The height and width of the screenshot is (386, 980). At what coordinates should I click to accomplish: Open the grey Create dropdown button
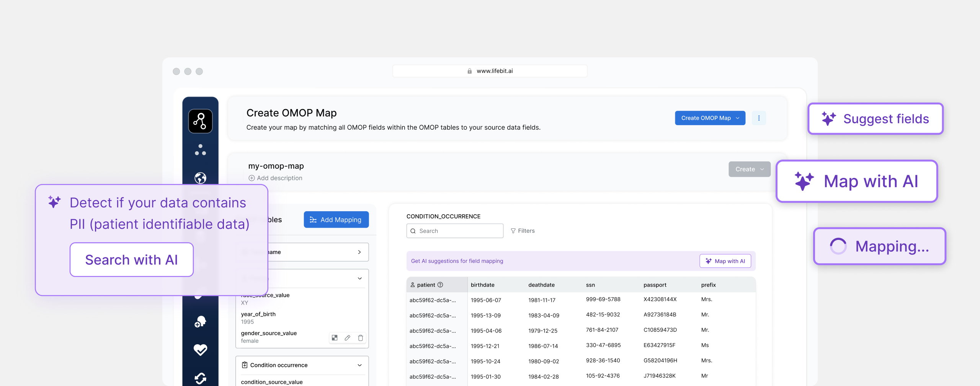749,169
